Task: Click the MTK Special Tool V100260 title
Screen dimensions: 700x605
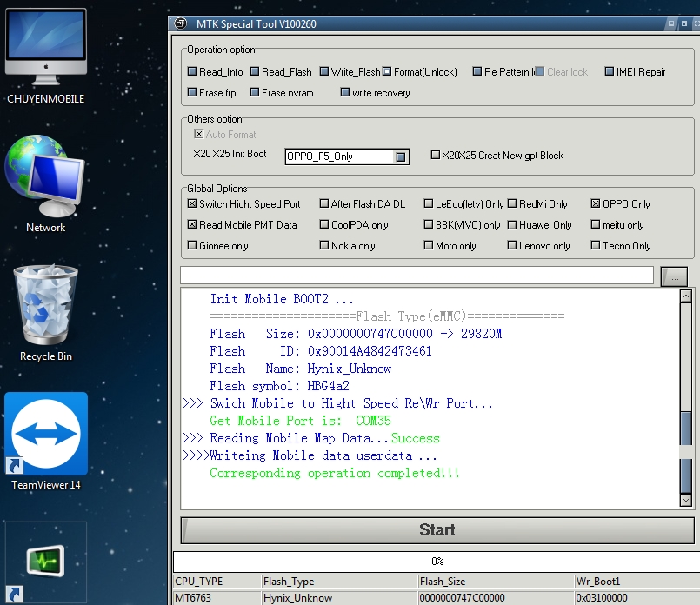Action: coord(257,23)
